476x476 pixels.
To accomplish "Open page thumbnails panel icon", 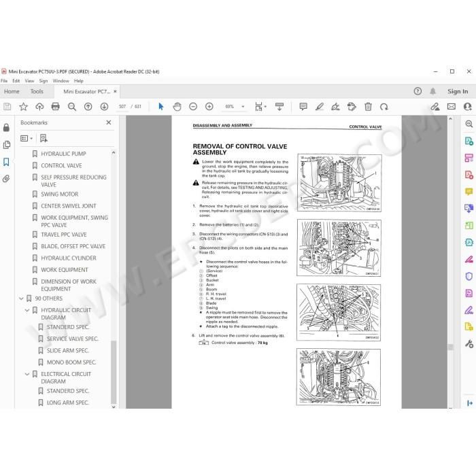I will pyautogui.click(x=6, y=145).
